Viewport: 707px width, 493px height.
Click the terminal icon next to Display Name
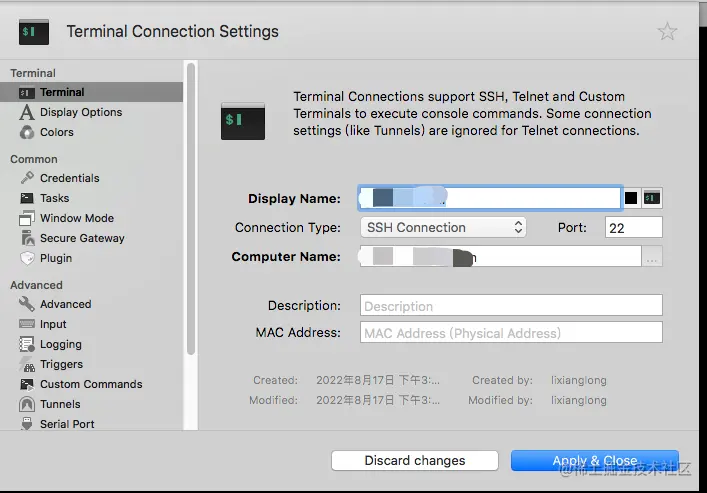pos(652,198)
